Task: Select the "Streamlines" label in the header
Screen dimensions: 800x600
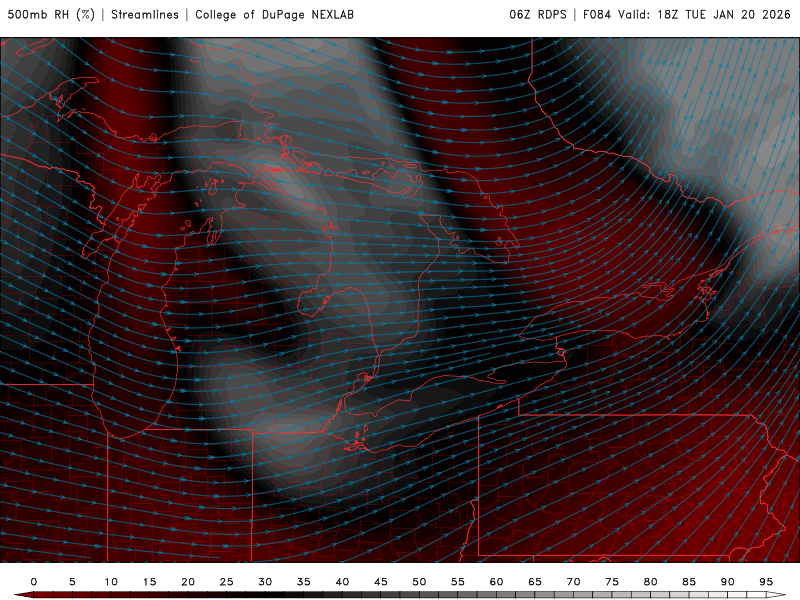Action: coord(145,14)
